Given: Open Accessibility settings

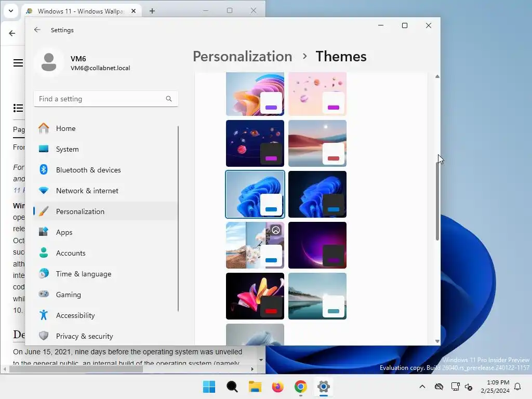Looking at the screenshot, I should [x=105, y=315].
